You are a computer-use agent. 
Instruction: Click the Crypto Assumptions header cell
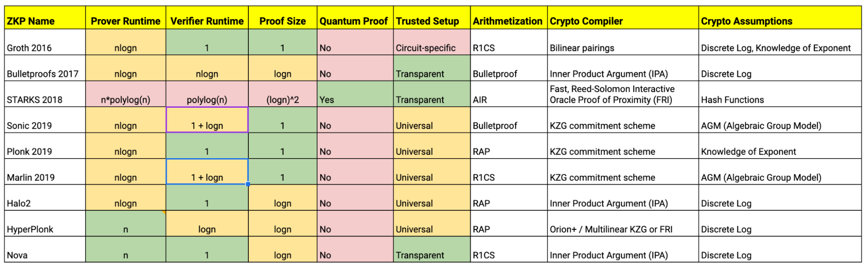(x=780, y=17)
